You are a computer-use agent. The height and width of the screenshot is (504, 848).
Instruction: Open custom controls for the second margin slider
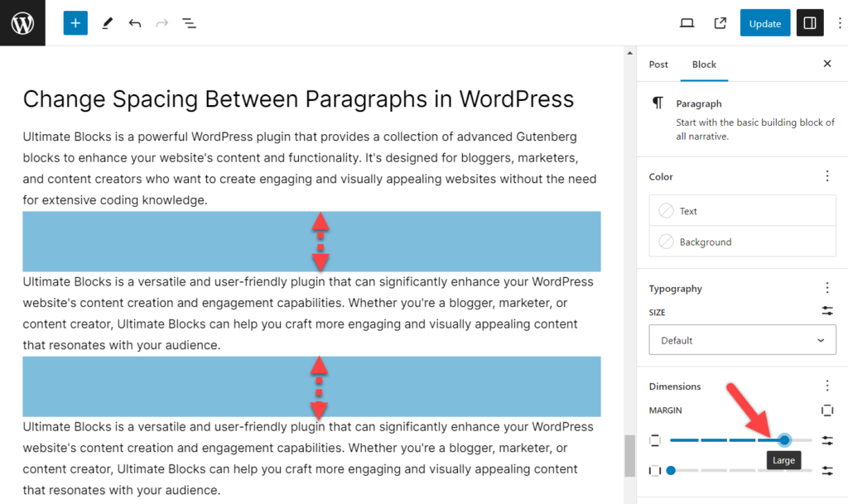pos(826,470)
